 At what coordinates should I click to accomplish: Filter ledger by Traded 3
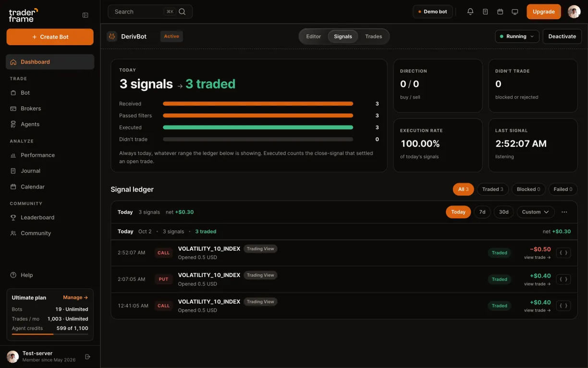point(493,190)
